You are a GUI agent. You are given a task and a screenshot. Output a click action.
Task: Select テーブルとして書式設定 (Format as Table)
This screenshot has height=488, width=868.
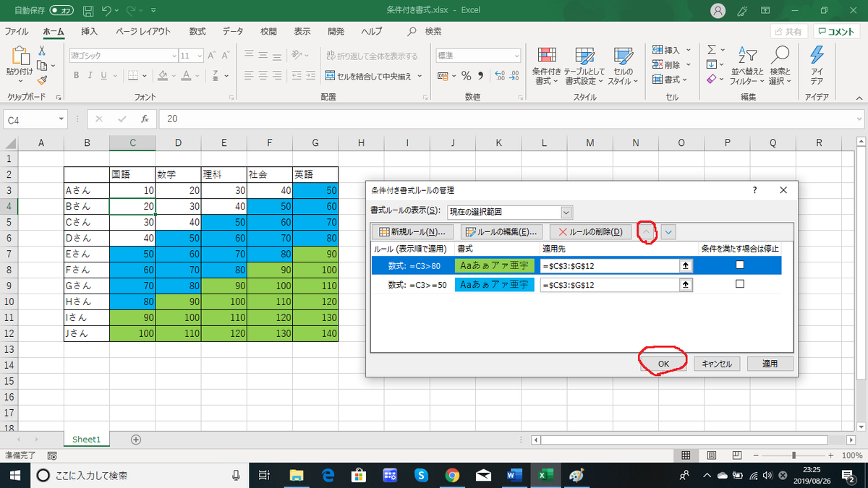(x=584, y=65)
